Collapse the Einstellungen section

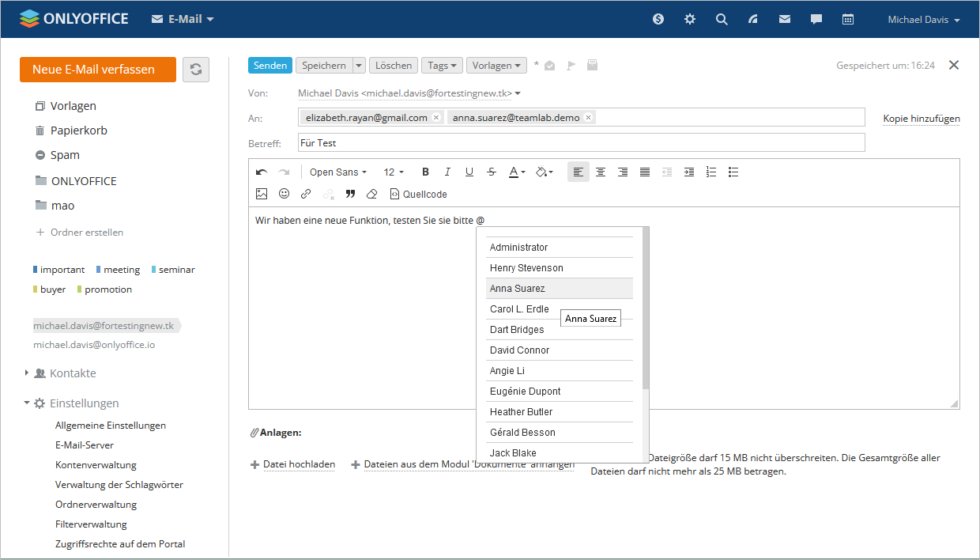point(27,403)
